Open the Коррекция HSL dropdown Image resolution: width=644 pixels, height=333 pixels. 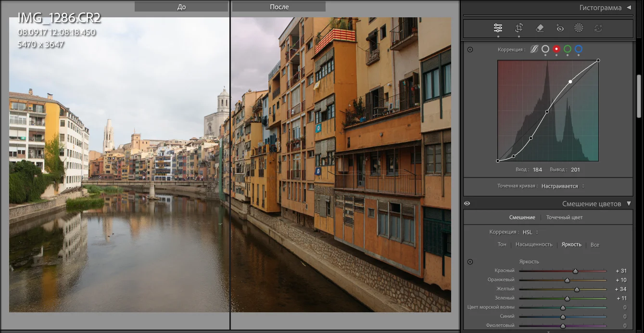click(530, 232)
